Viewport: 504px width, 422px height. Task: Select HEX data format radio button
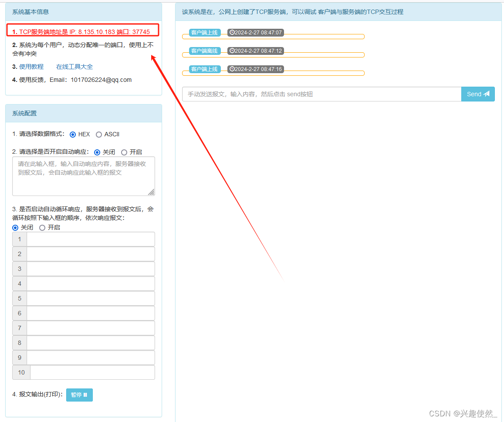[73, 135]
